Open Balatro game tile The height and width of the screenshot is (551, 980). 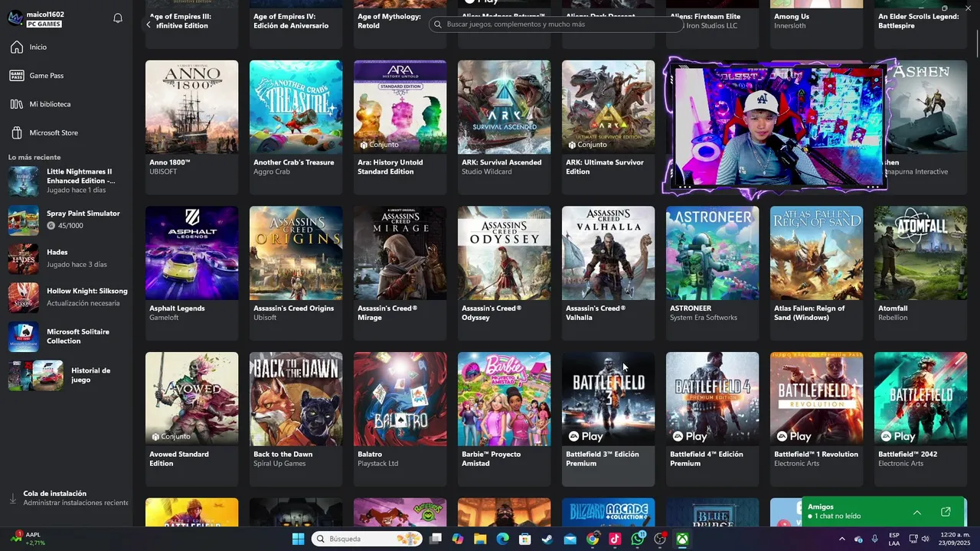[x=400, y=419]
